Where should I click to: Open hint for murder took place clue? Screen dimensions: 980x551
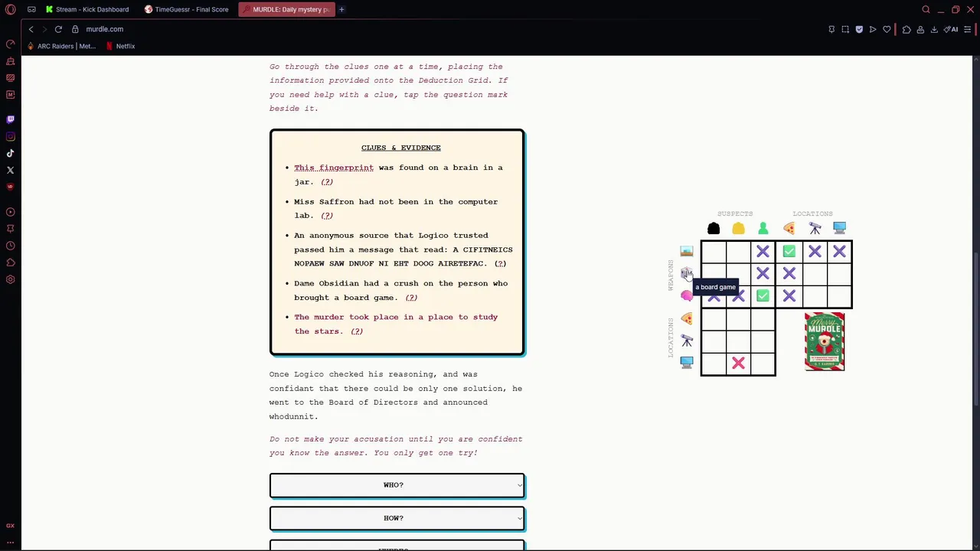[x=357, y=331]
